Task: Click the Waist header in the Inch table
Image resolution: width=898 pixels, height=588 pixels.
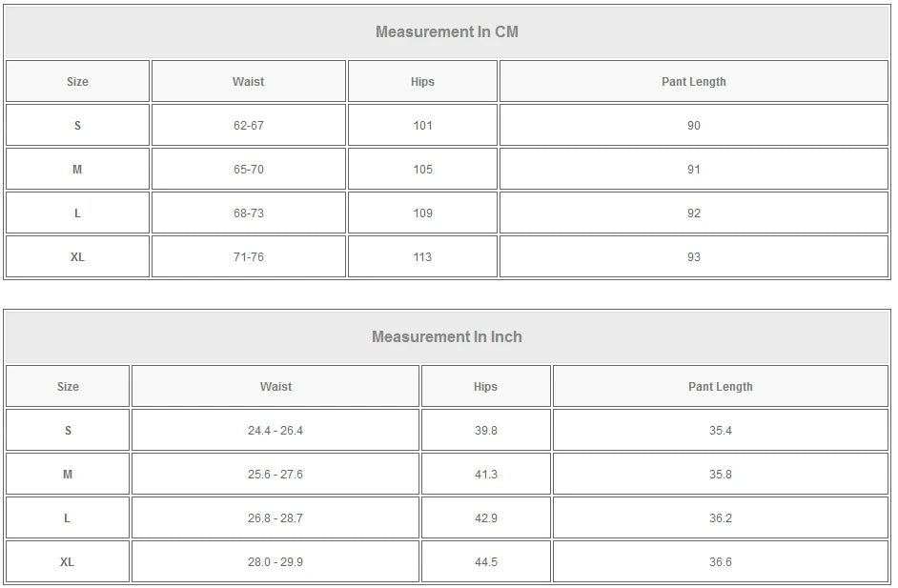Action: (276, 387)
